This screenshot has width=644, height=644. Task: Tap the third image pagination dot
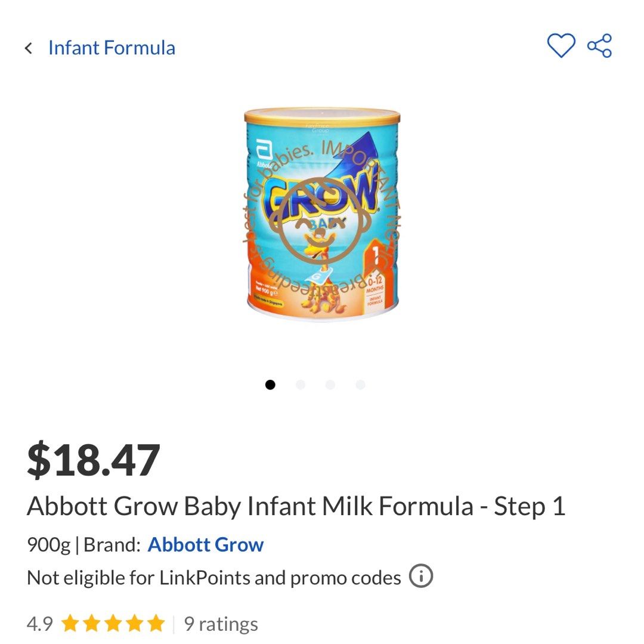pyautogui.click(x=330, y=385)
